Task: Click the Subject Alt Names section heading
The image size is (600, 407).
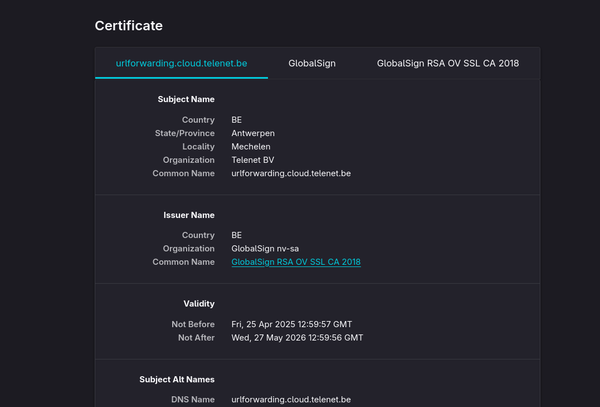Action: point(177,379)
